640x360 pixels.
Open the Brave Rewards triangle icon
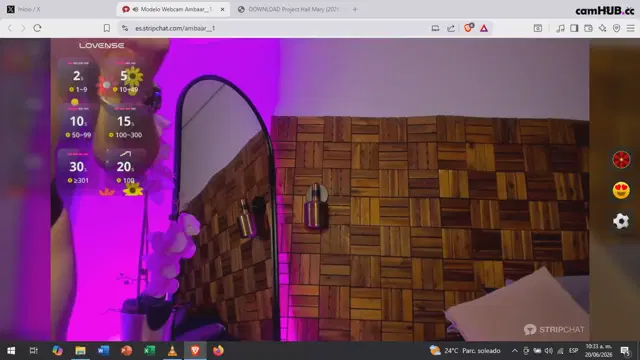pos(484,28)
